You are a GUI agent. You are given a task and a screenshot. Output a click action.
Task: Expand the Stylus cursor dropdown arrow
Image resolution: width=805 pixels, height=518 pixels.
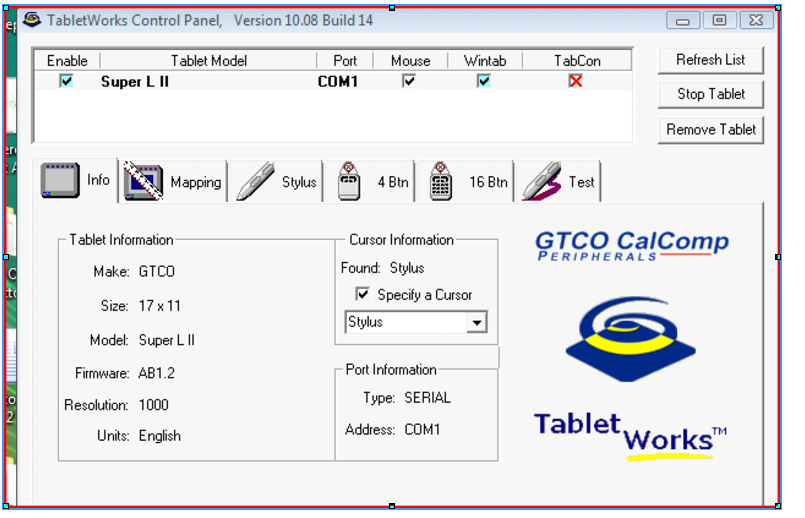(477, 323)
